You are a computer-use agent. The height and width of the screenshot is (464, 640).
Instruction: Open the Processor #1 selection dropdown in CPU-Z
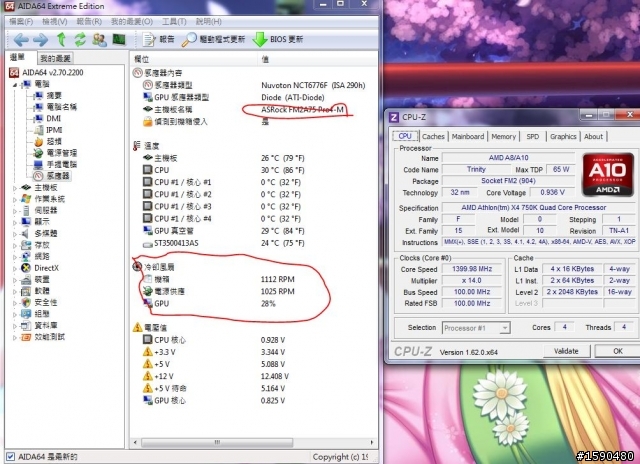click(x=476, y=328)
